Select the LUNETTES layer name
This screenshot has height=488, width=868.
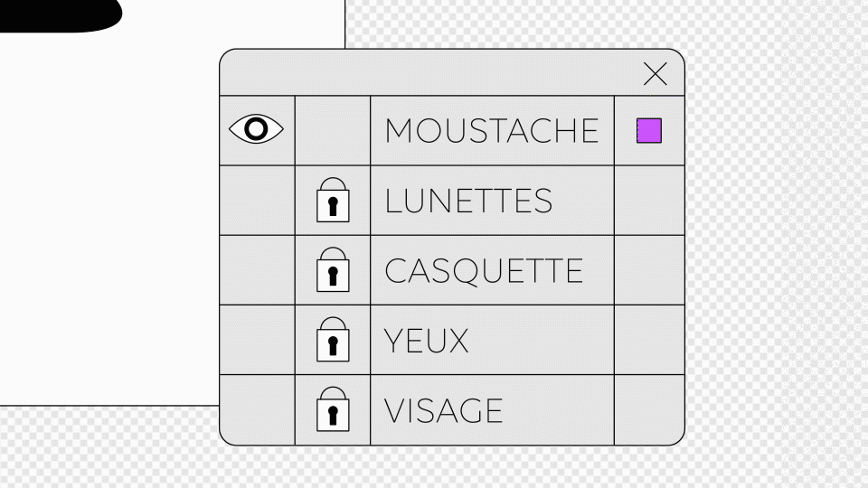468,201
